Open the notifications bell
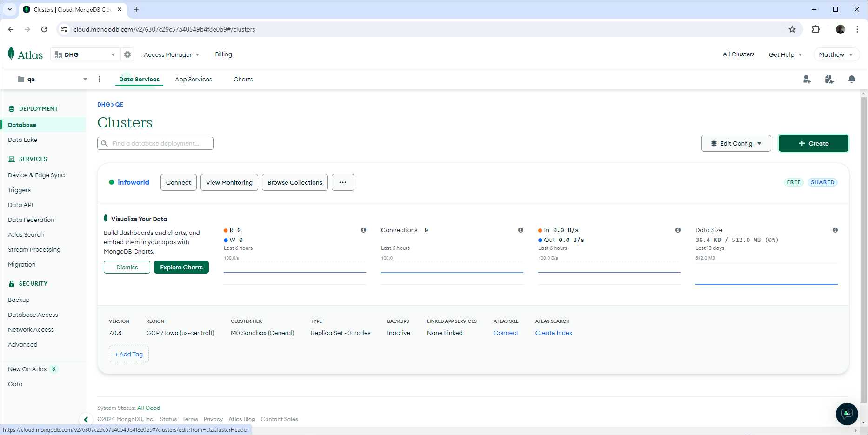 pos(852,79)
